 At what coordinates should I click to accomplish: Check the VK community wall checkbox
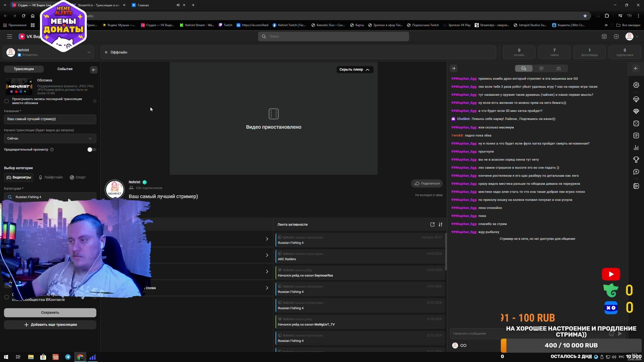7,297
